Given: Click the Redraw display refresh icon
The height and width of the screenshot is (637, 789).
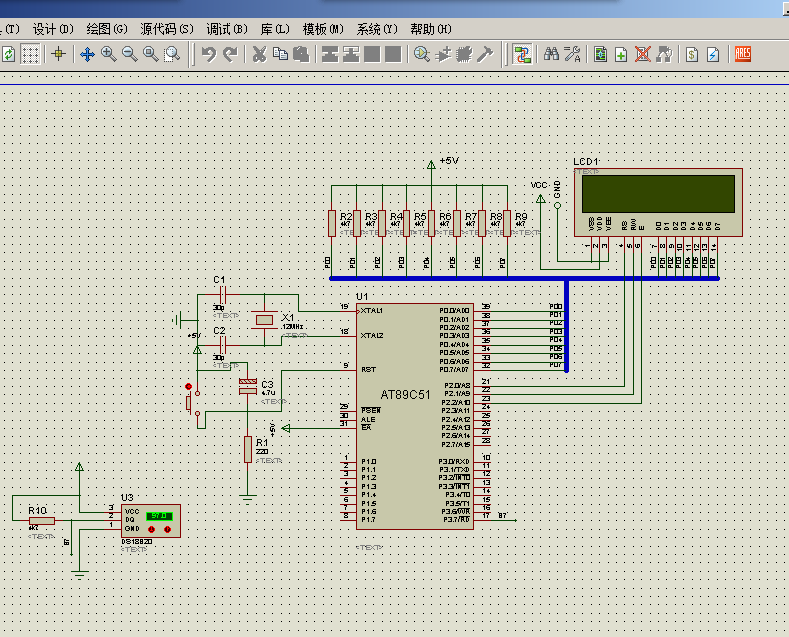Looking at the screenshot, I should pos(9,54).
